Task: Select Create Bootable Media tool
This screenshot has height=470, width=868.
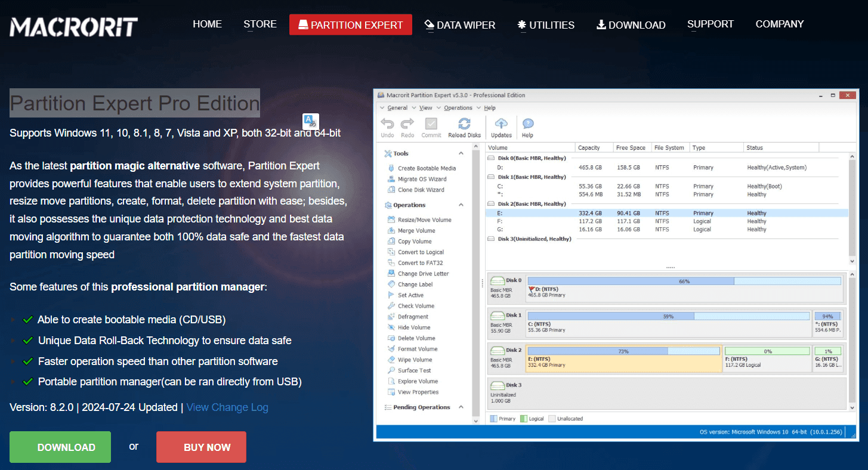Action: point(422,168)
